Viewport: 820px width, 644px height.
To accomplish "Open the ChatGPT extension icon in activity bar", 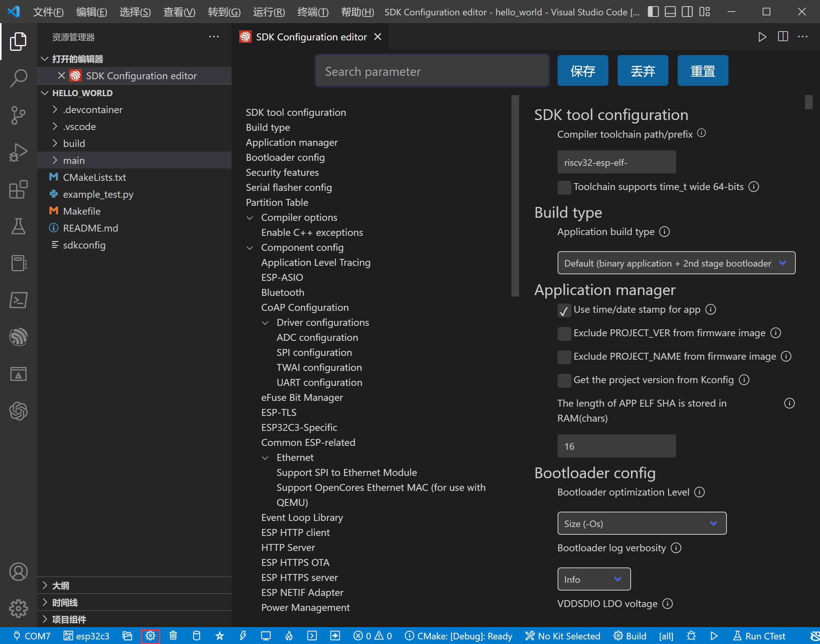I will [x=18, y=410].
